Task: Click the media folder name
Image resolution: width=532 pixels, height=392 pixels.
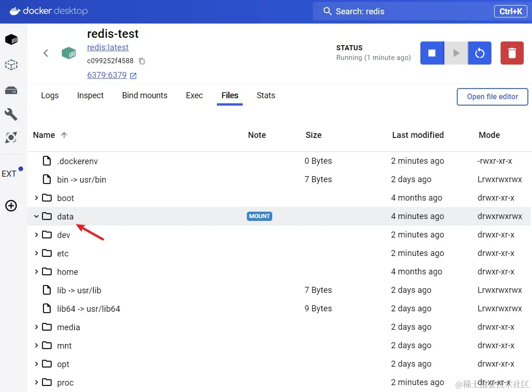Action: click(x=69, y=327)
